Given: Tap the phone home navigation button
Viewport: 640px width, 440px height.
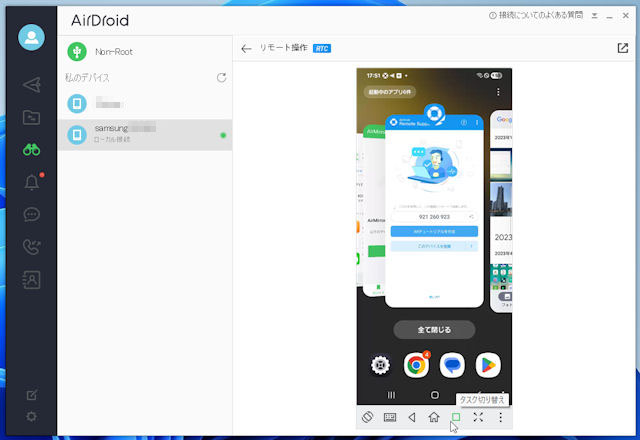Looking at the screenshot, I should (x=435, y=395).
